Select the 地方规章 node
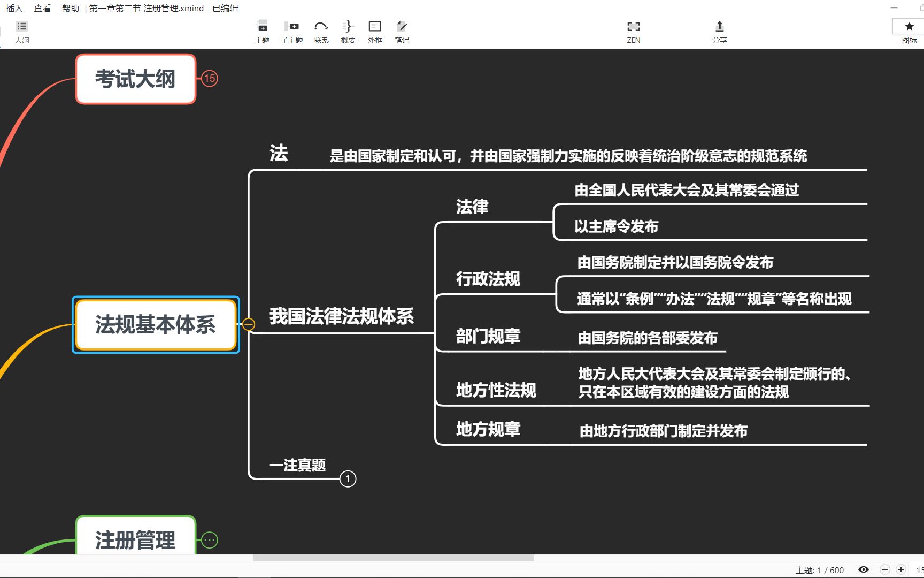 pos(488,429)
